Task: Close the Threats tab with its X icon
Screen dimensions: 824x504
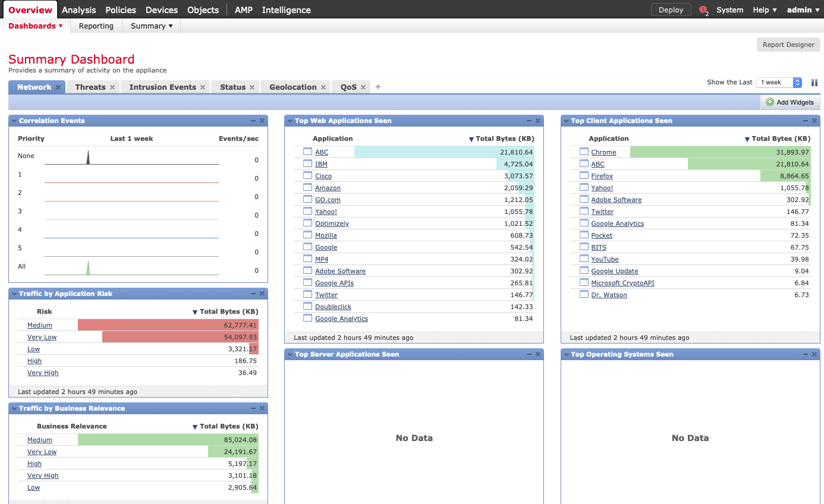Action: [x=112, y=87]
